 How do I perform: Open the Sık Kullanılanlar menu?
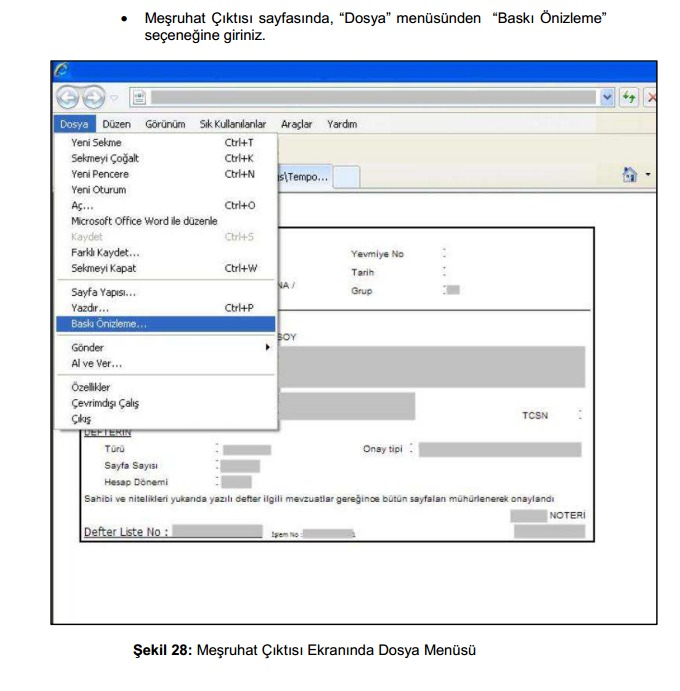[233, 124]
